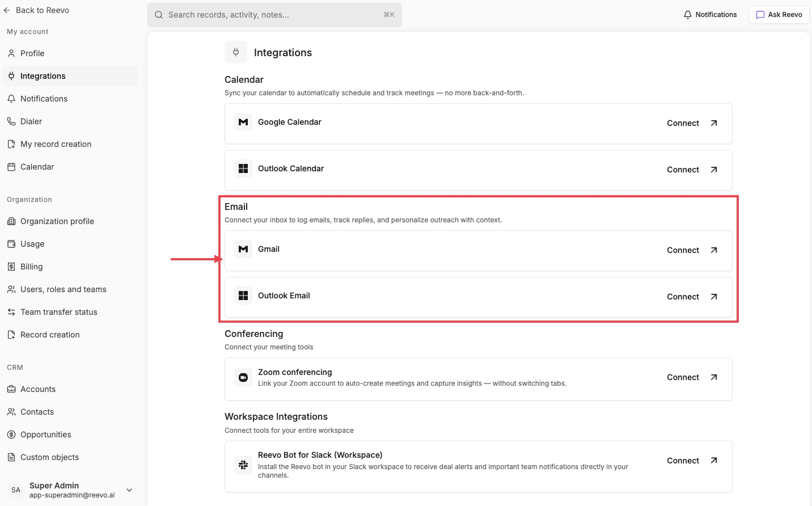Open the external arrow for Google Calendar

tap(714, 123)
